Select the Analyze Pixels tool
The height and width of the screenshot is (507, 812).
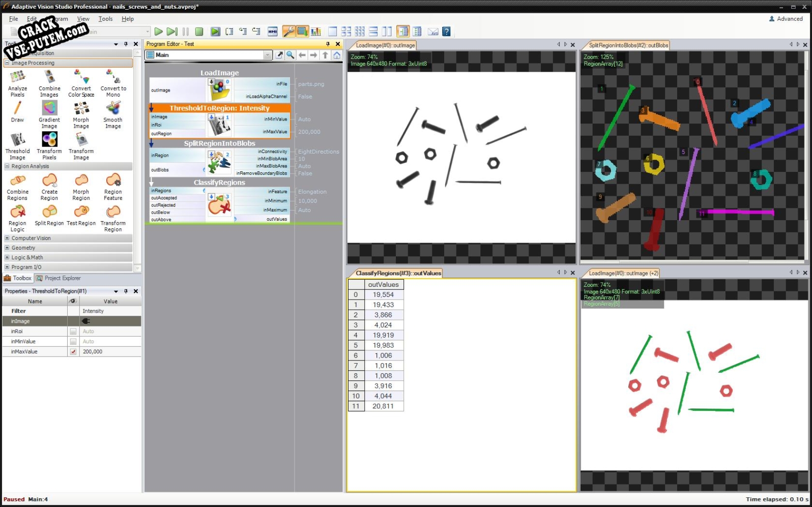click(x=17, y=84)
